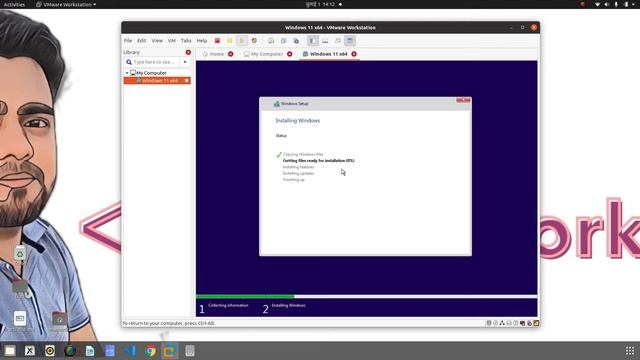Click the full screen console view icon
The height and width of the screenshot is (360, 640).
tap(350, 41)
